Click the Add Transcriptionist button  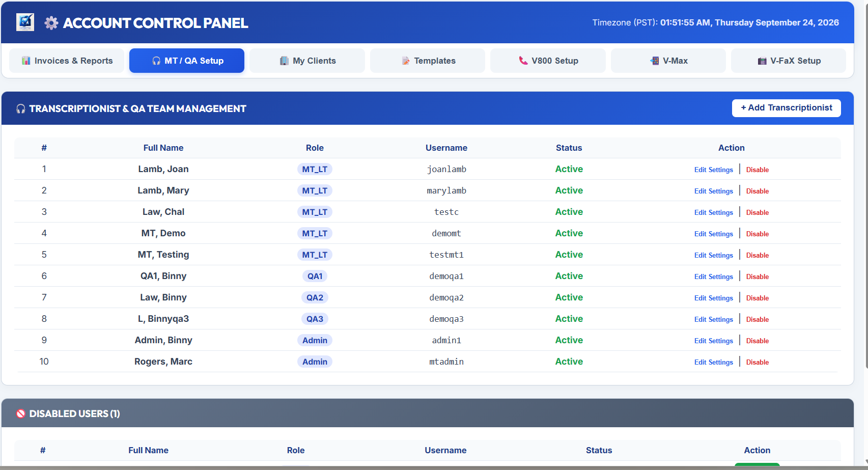pyautogui.click(x=787, y=108)
